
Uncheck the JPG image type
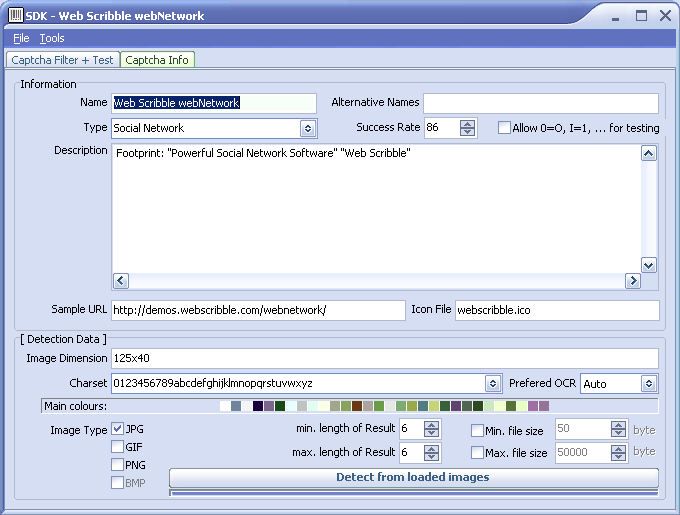click(117, 429)
